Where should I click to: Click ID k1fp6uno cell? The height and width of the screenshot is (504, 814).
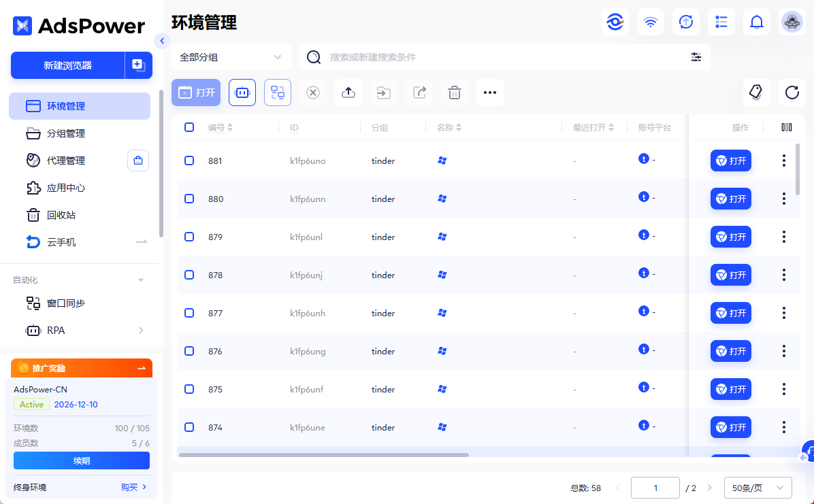point(308,161)
